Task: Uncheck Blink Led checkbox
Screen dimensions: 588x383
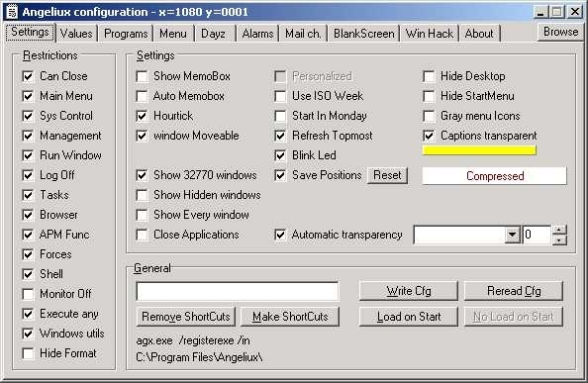Action: pos(280,155)
